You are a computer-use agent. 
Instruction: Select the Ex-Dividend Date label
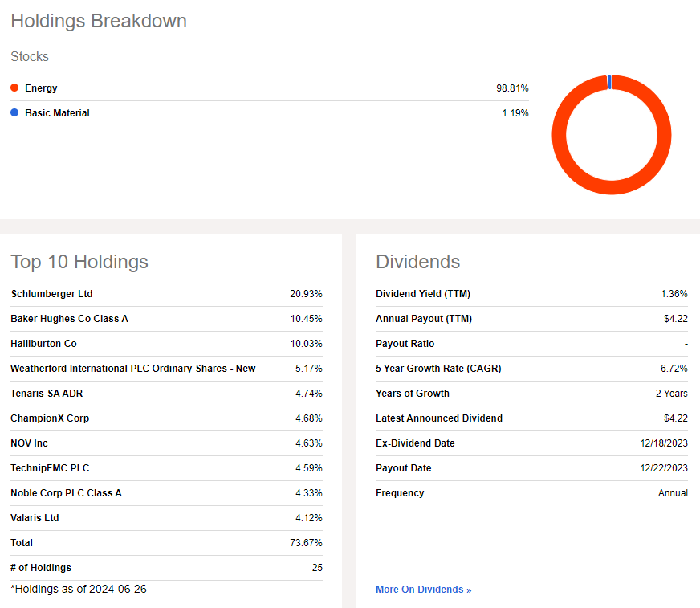[x=415, y=443]
